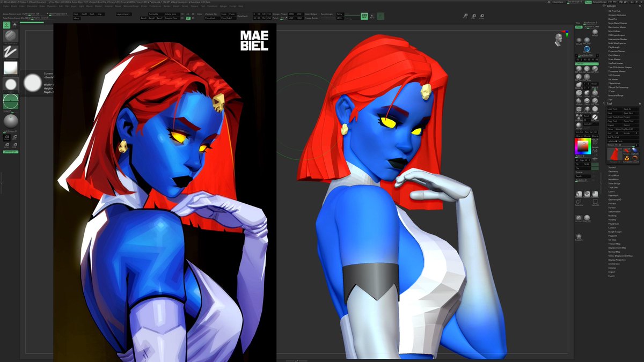644x362 pixels.
Task: Expand ZBrush To Photoshop plugin
Action: click(618, 87)
